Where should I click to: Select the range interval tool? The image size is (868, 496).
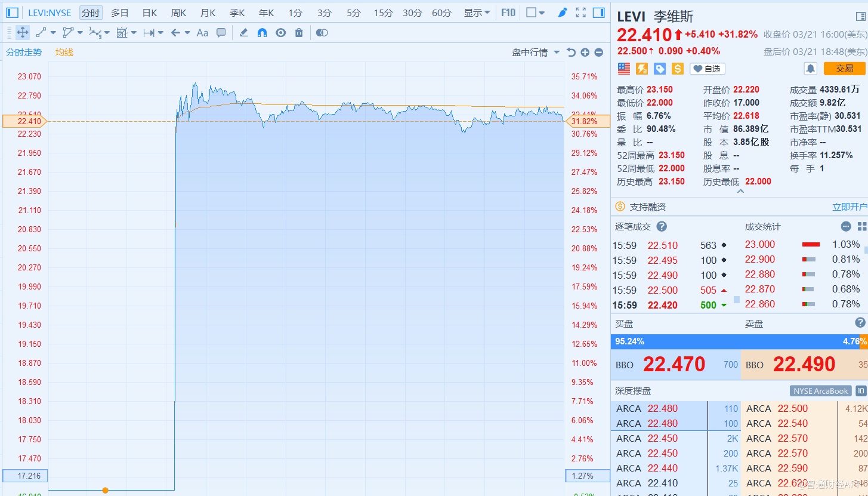point(149,33)
